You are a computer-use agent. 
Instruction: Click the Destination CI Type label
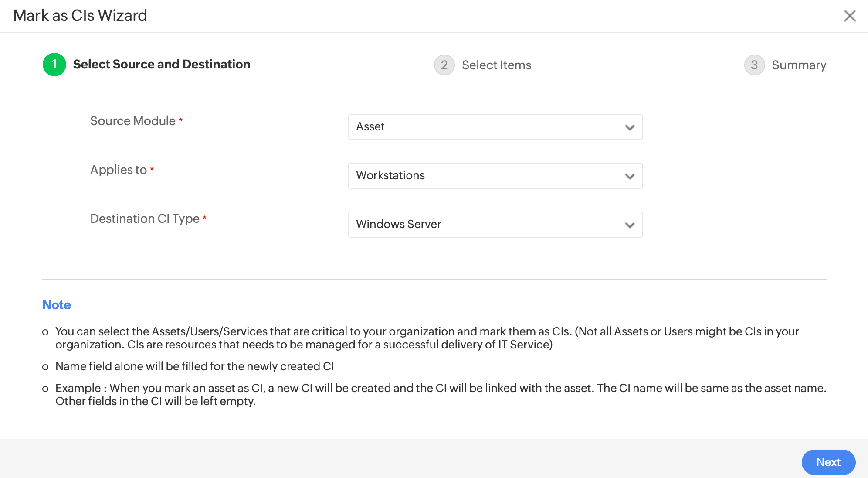coord(145,219)
